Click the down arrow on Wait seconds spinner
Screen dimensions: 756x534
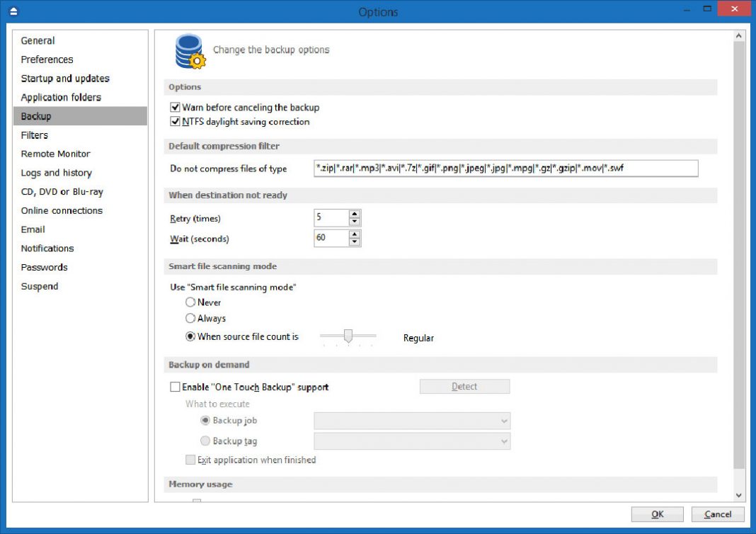355,242
